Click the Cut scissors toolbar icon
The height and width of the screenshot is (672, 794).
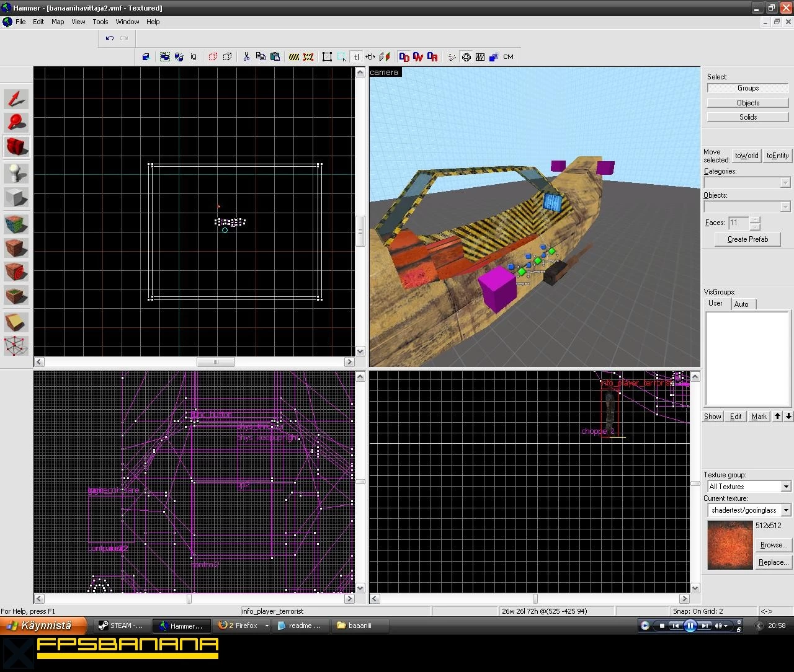click(246, 56)
